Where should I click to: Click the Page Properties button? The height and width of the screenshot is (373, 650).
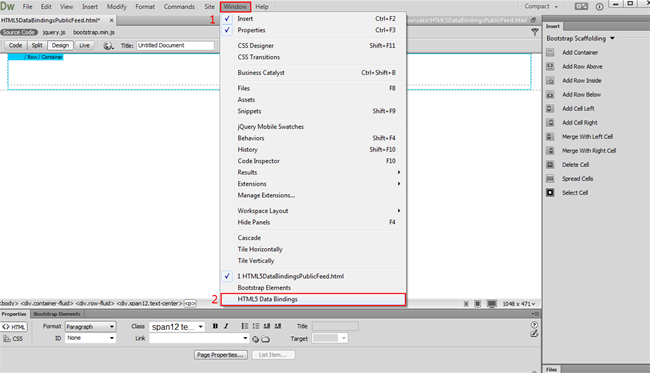point(221,355)
